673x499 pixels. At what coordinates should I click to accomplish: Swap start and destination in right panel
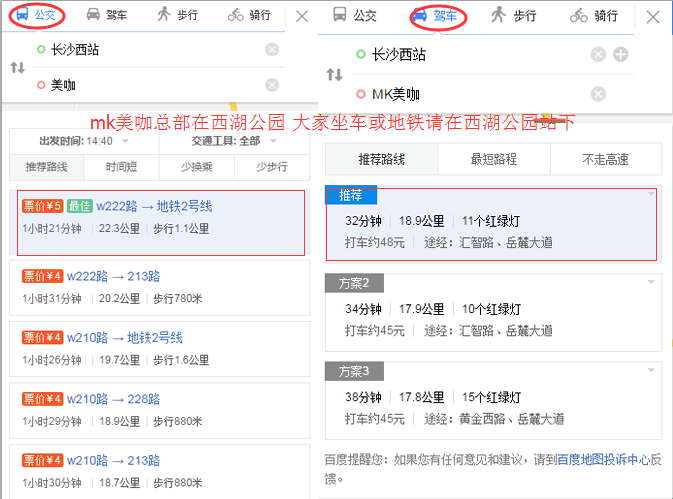coord(334,75)
